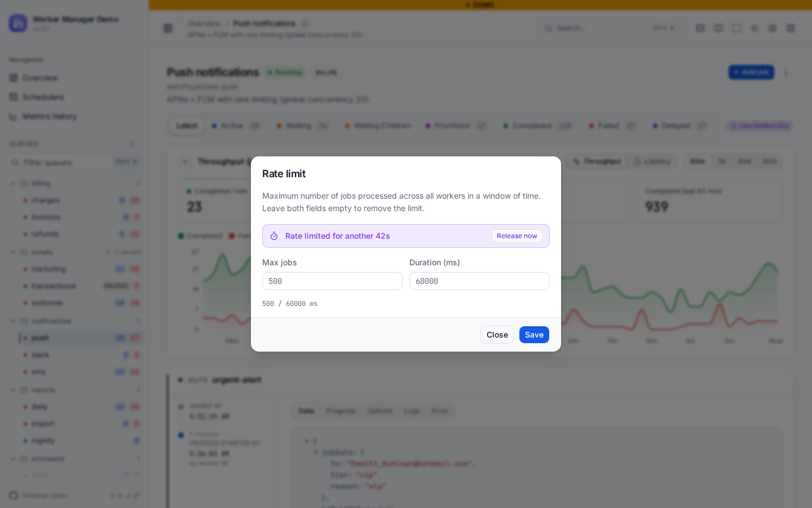Switch the chart to Latency view
This screenshot has height=508, width=812.
pos(652,161)
